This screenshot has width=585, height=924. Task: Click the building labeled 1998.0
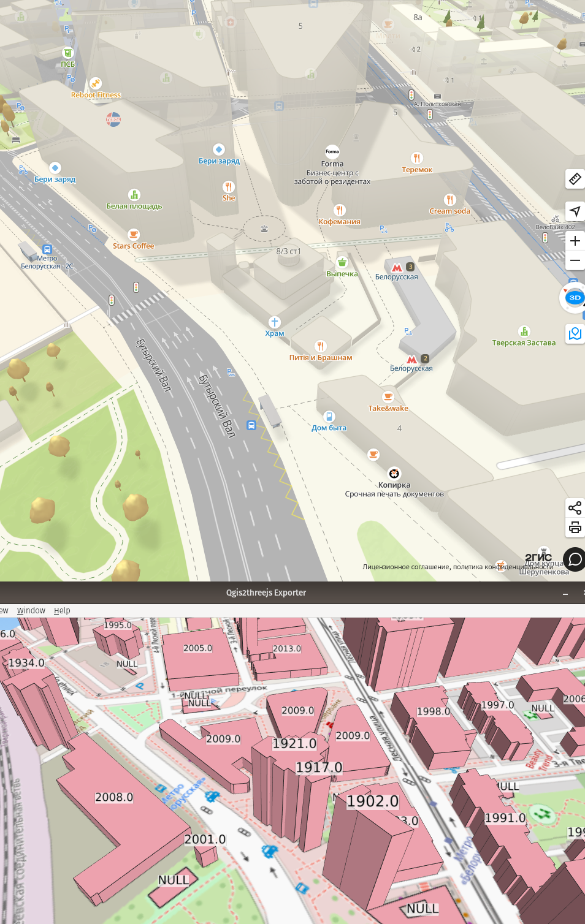pyautogui.click(x=434, y=711)
